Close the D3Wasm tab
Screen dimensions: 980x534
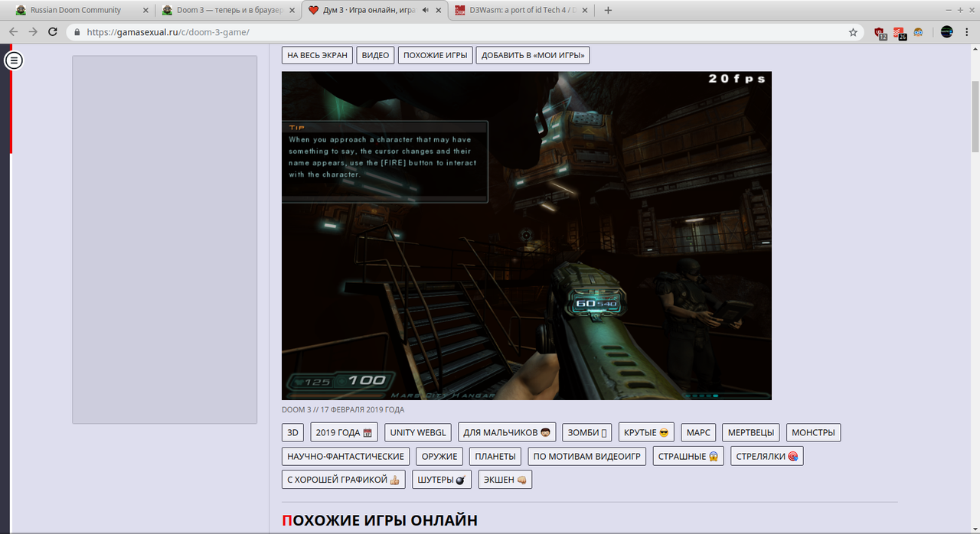584,11
